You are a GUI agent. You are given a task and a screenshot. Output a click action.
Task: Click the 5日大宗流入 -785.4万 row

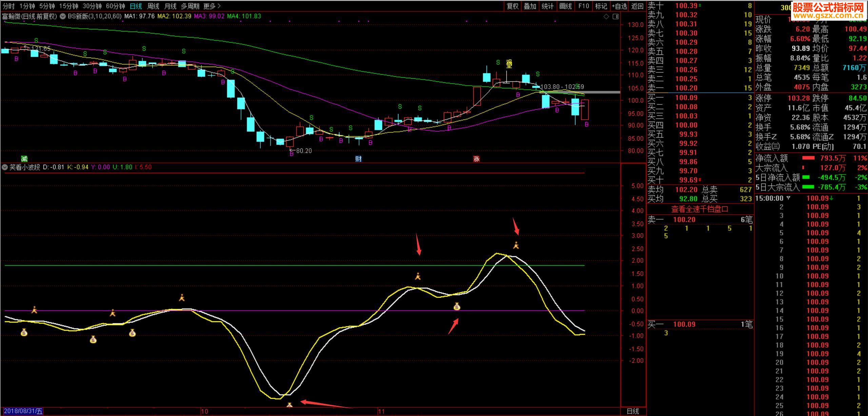(811, 187)
